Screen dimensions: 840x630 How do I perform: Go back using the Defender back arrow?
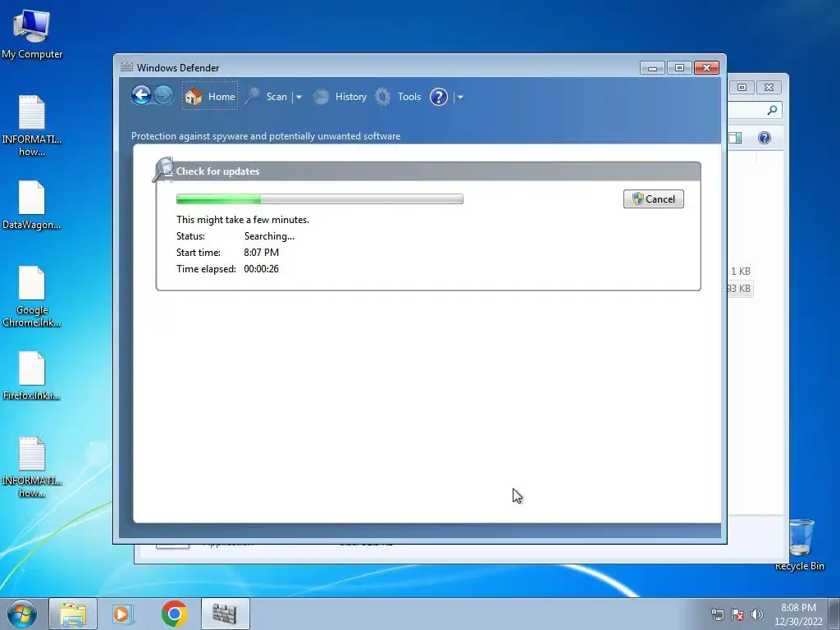point(141,96)
